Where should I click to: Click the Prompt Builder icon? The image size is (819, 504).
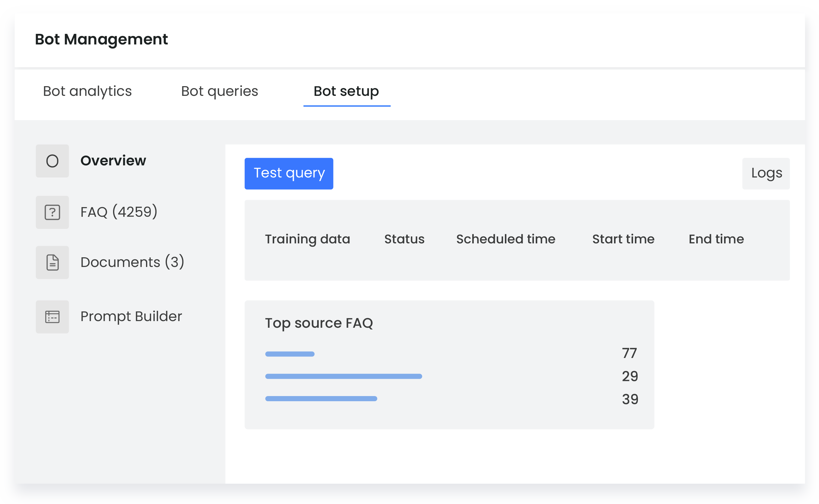click(x=52, y=317)
